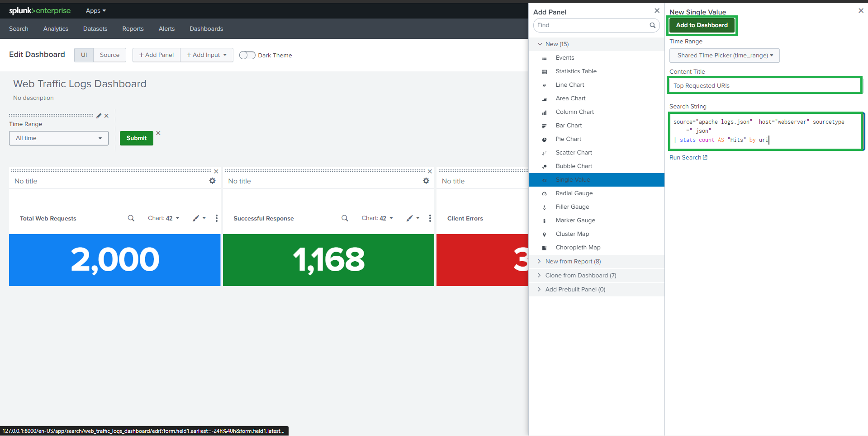
Task: Click the Statistics Table icon
Action: (544, 71)
